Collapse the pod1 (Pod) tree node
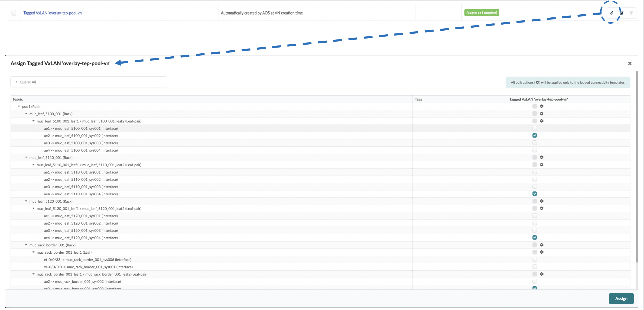 coord(19,107)
